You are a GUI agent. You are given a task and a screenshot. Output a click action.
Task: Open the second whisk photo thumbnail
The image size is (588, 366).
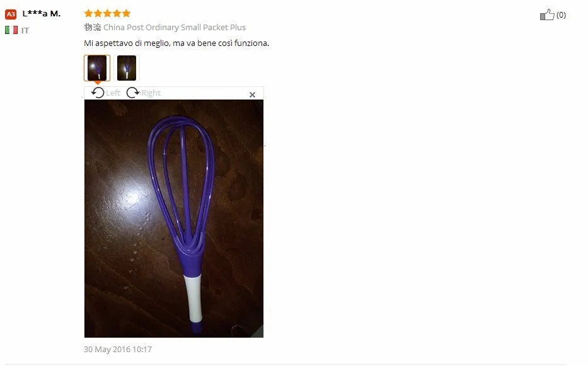click(127, 68)
